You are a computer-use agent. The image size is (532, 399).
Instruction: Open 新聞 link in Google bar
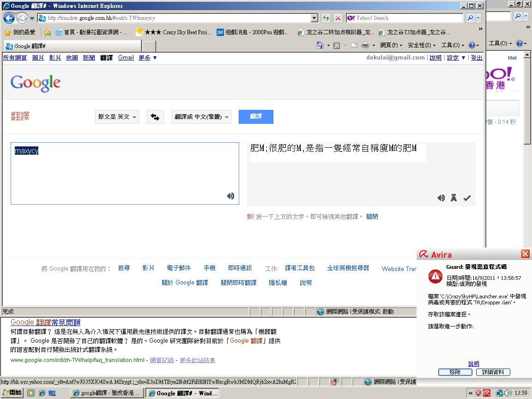89,58
